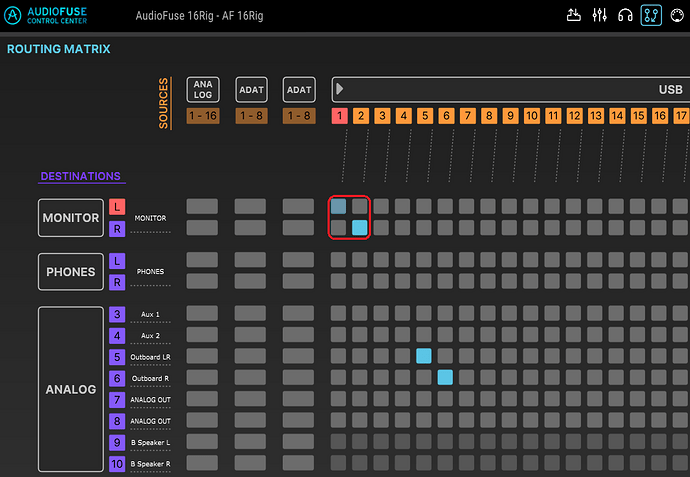This screenshot has width=690, height=477.
Task: Open the round settings icon at top right
Action: [677, 15]
